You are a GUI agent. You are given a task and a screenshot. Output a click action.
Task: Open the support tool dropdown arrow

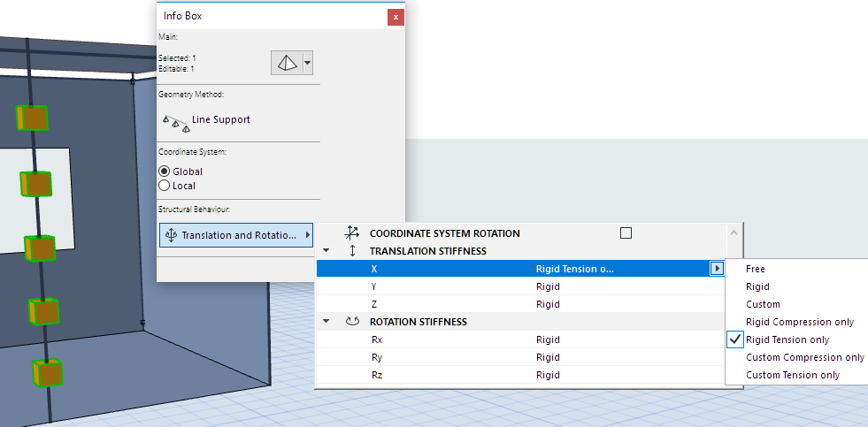pyautogui.click(x=307, y=63)
